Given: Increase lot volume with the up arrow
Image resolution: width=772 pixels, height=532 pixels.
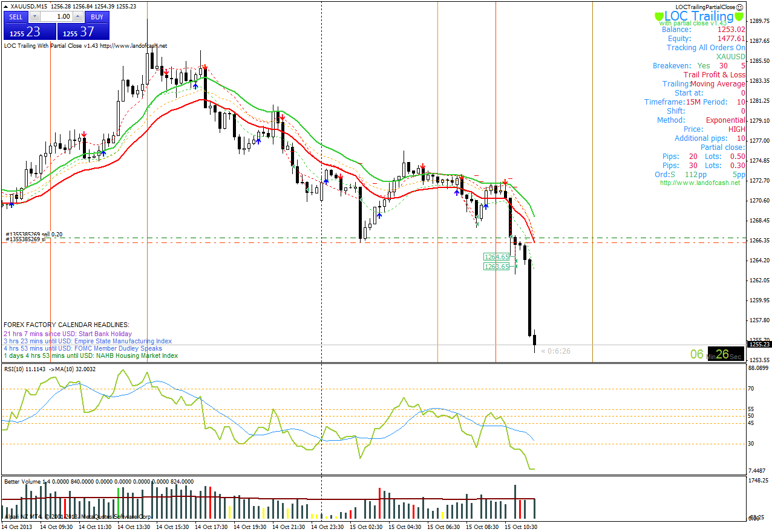Looking at the screenshot, I should [x=78, y=17].
